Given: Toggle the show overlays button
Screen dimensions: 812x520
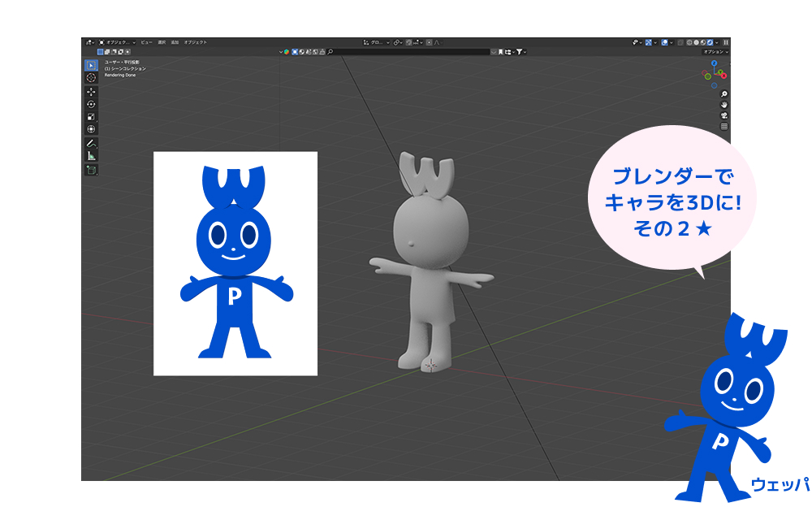Looking at the screenshot, I should [x=665, y=42].
